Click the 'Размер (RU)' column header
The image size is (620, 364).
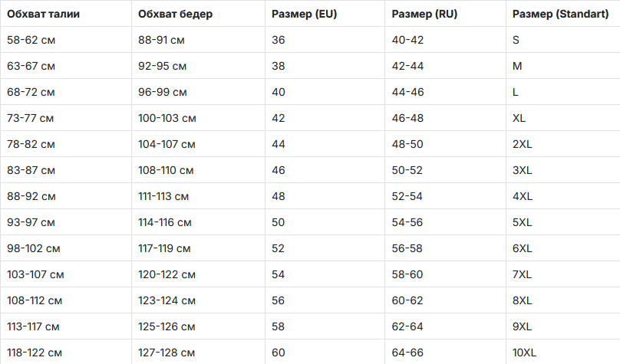pos(424,15)
